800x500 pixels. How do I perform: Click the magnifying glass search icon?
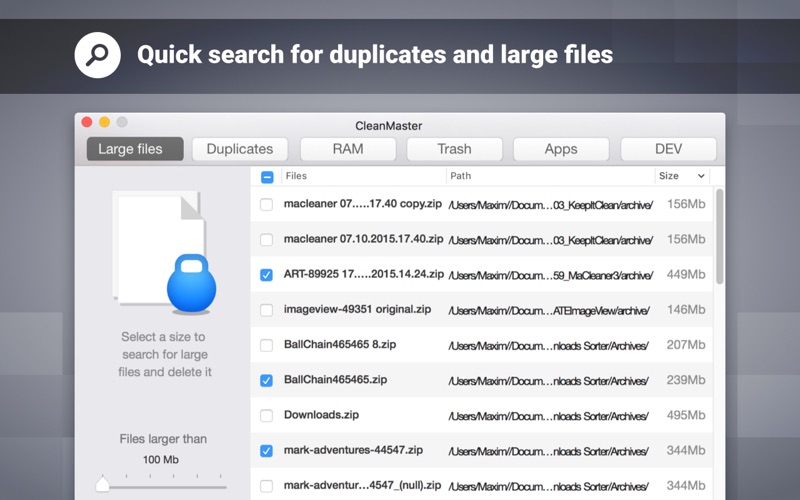coord(97,55)
